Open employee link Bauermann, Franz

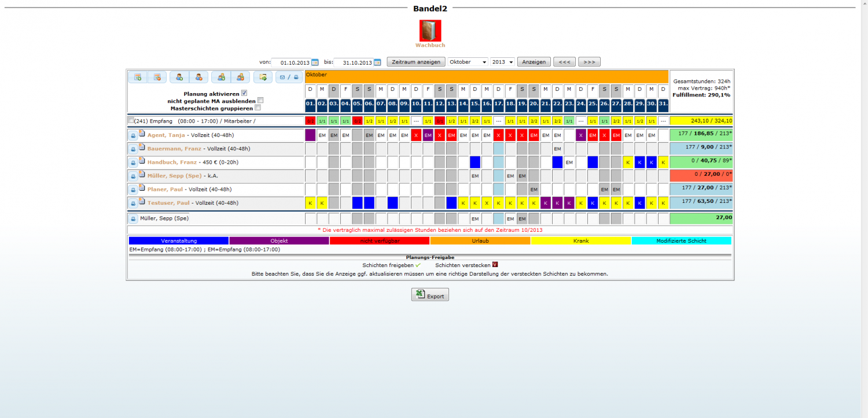click(174, 149)
